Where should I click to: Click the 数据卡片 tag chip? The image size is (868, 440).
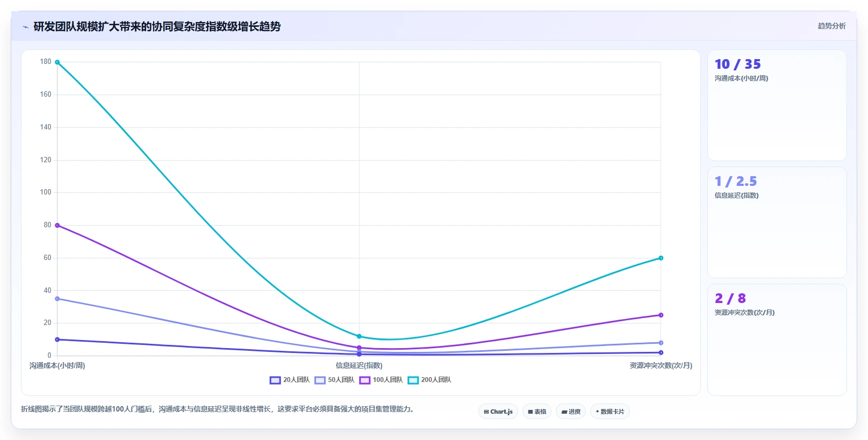(610, 412)
